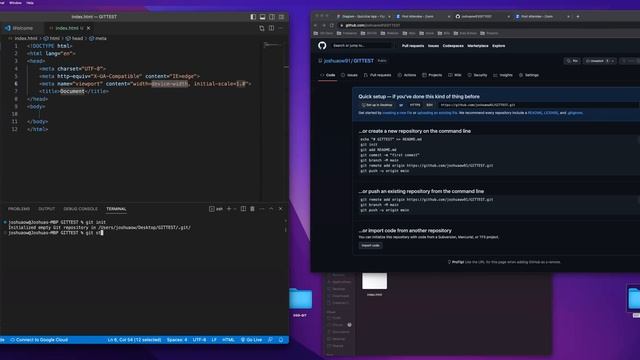The image size is (640, 360).
Task: Choose the HTTPS clone option
Action: coord(415,105)
